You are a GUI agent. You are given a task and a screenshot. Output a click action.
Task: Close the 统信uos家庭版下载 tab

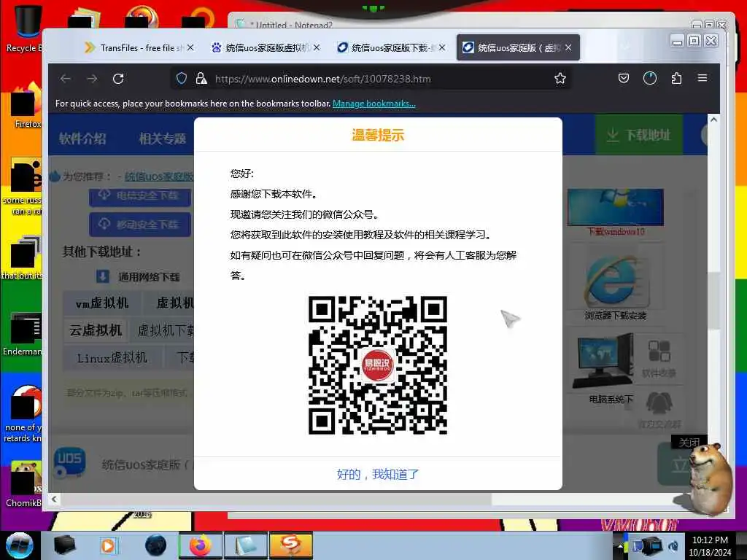442,47
